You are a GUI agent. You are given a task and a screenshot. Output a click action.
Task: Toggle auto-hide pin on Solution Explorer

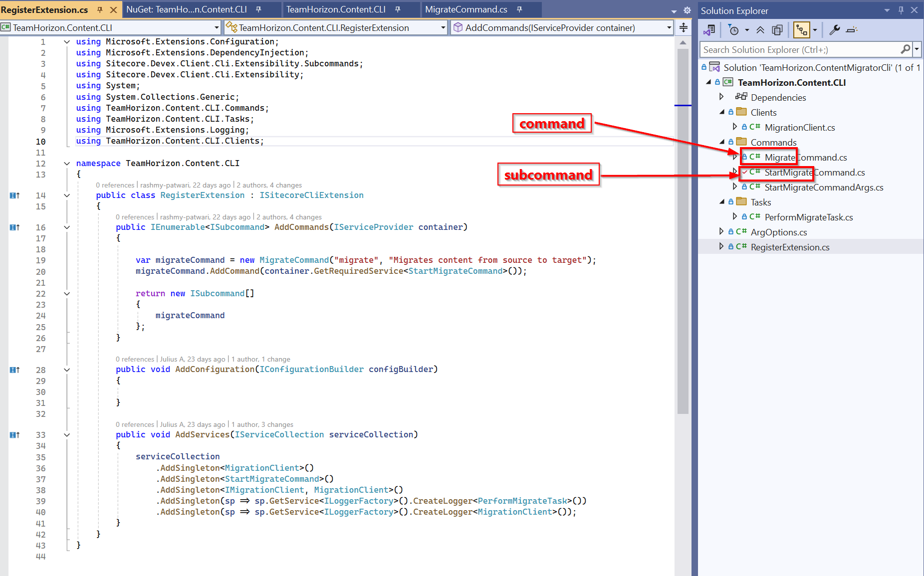pos(901,10)
